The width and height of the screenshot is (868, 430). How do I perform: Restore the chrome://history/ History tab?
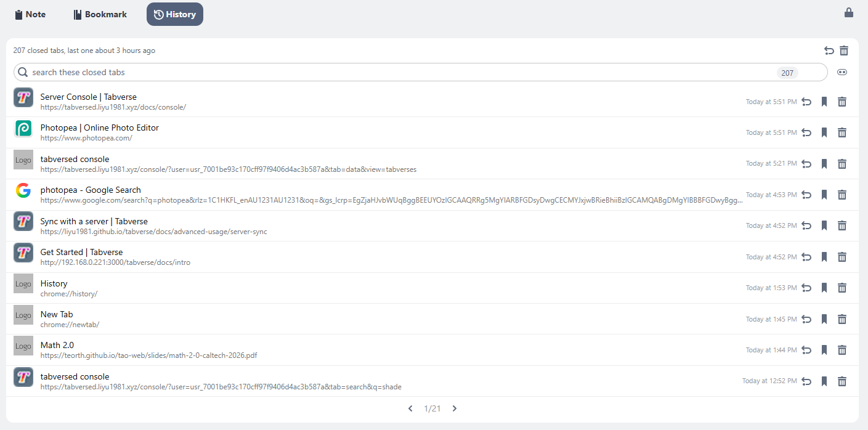click(x=806, y=288)
